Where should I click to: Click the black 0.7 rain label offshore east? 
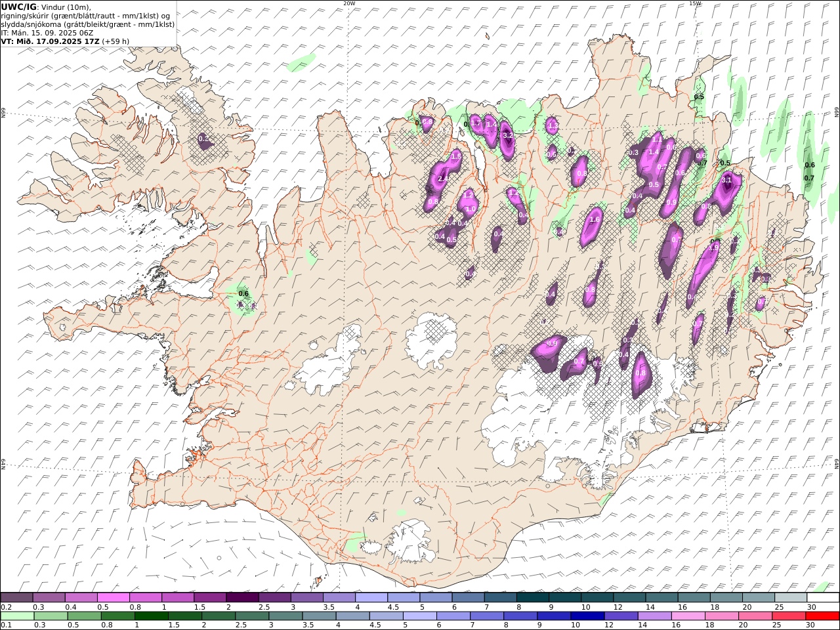[x=809, y=178]
